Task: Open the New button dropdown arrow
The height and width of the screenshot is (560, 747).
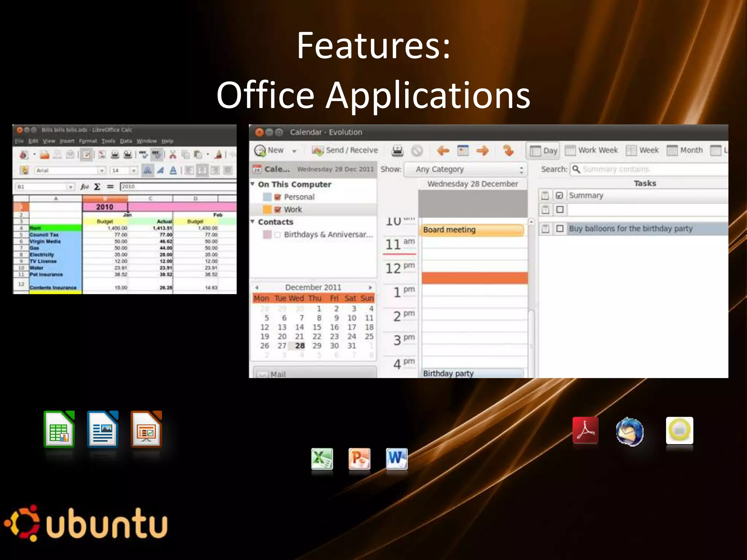Action: pos(294,151)
